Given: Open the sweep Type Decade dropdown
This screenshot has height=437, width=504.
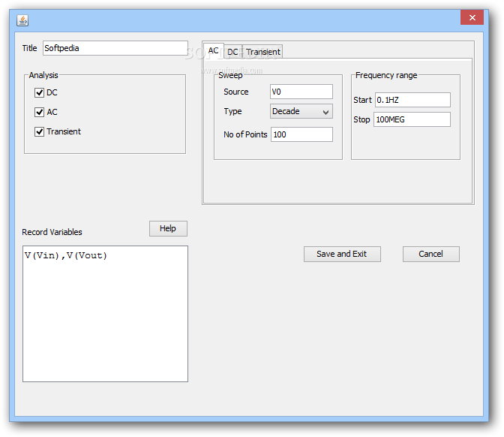Looking at the screenshot, I should [x=301, y=111].
